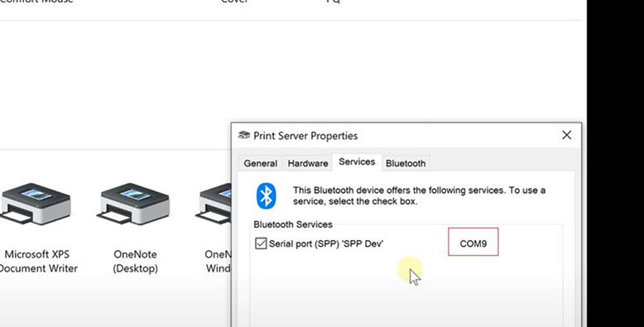The height and width of the screenshot is (327, 644).
Task: Toggle the Serial port (SPP) checkbox
Action: pos(261,243)
